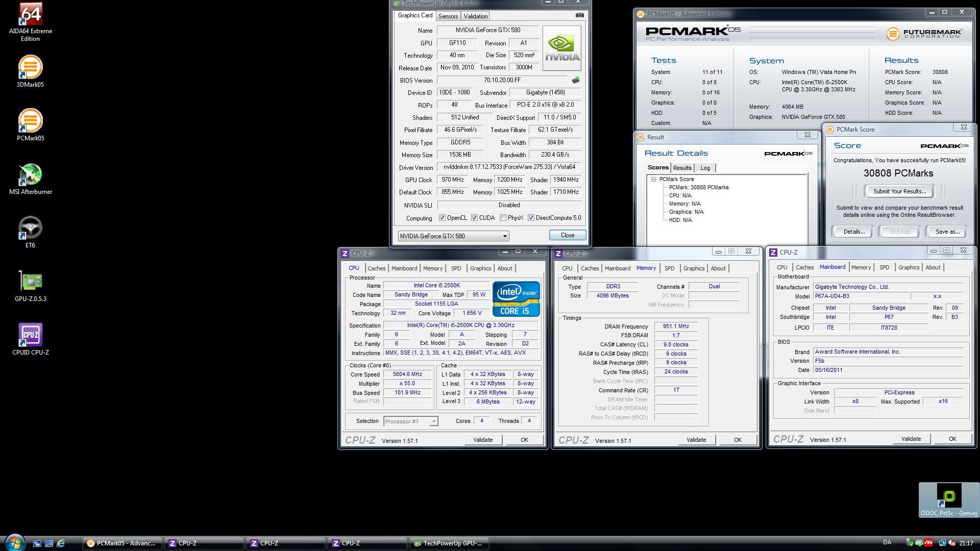Switch to PCMark05 taskbar button
This screenshot has height=551, width=980.
(122, 543)
